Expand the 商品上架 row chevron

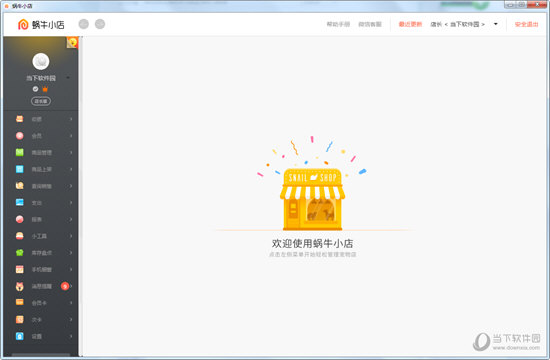pos(71,169)
